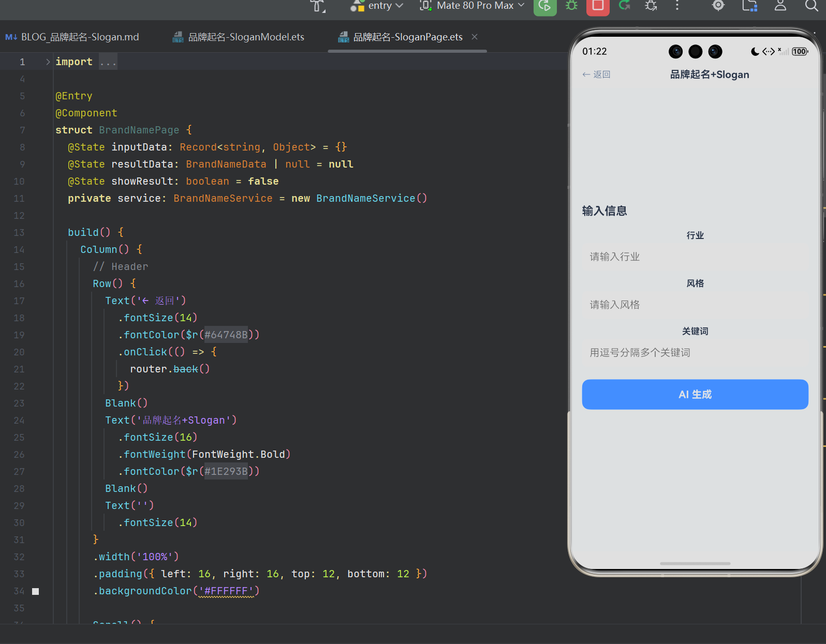Click the green Run button
The image size is (826, 644).
pyautogui.click(x=545, y=6)
